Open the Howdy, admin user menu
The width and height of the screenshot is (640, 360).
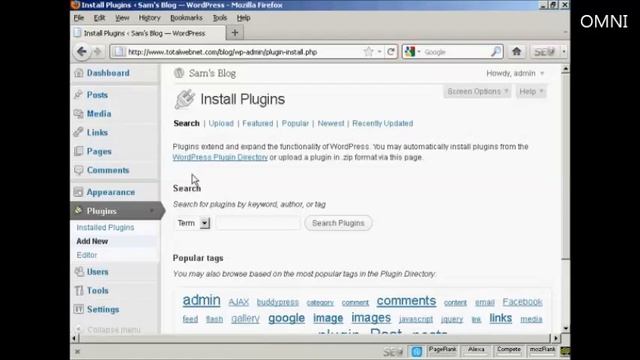point(515,73)
